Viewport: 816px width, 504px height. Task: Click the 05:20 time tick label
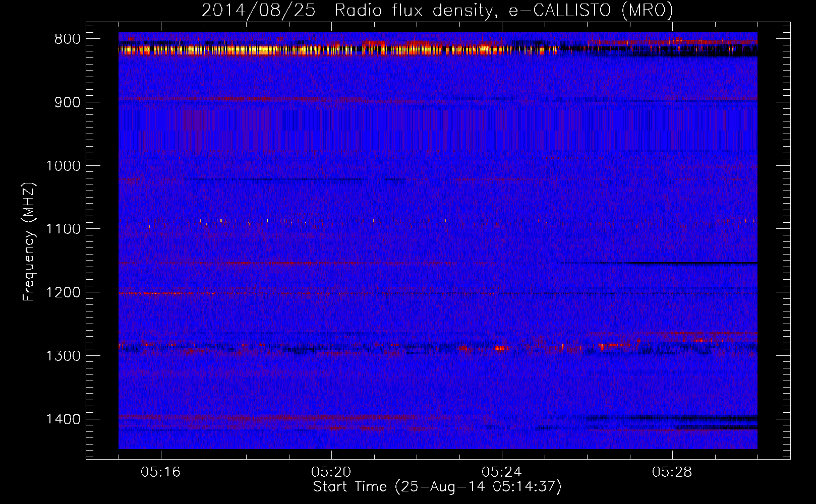click(331, 472)
